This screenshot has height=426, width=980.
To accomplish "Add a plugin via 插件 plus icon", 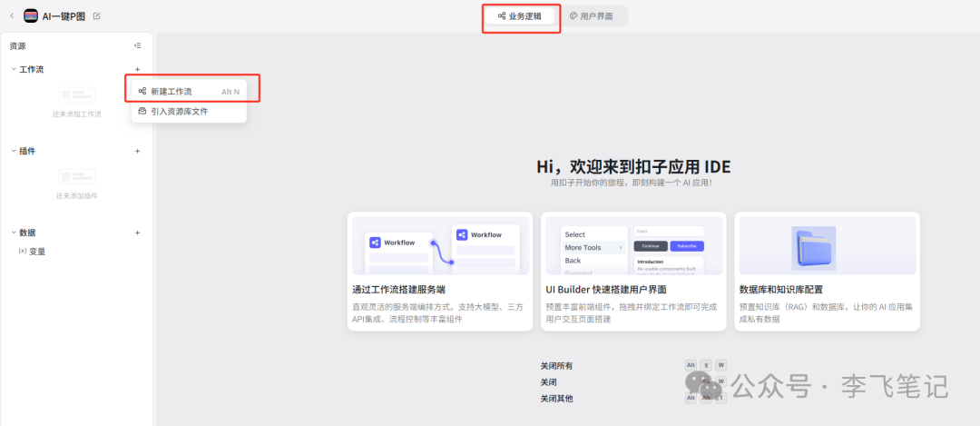I will (138, 151).
